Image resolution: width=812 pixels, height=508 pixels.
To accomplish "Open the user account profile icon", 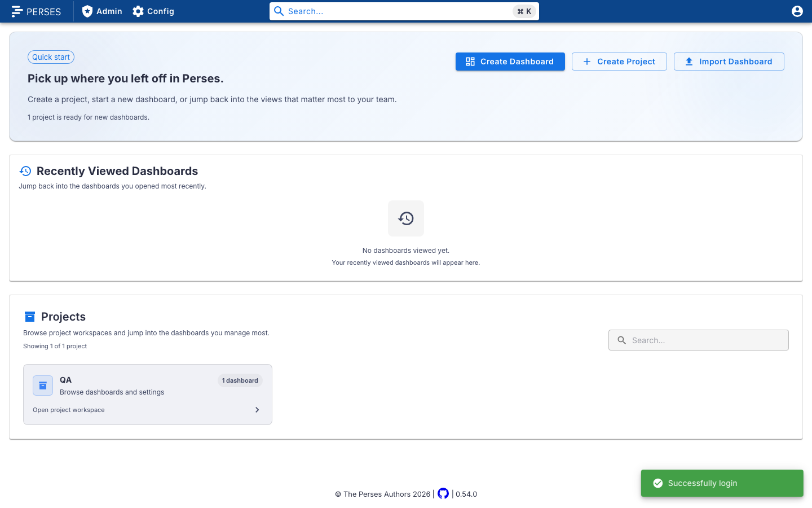I will 797,11.
